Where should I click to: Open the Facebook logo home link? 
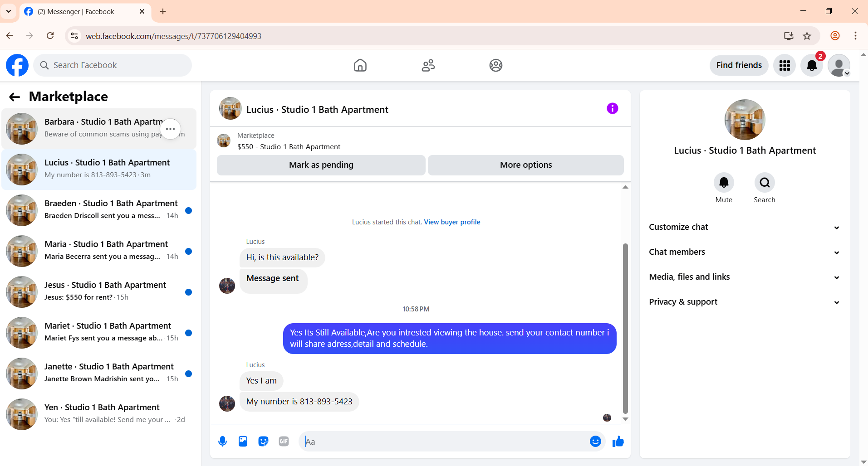click(x=17, y=65)
